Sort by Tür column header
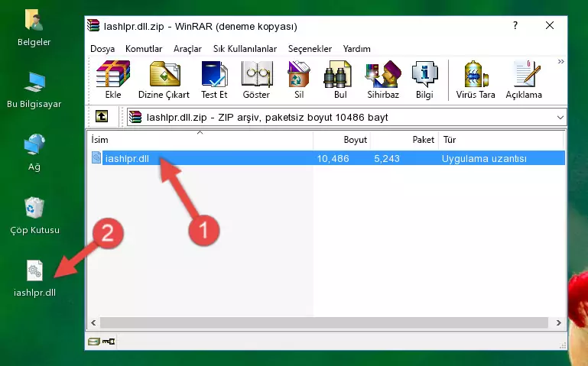588x366 pixels. tap(501, 140)
